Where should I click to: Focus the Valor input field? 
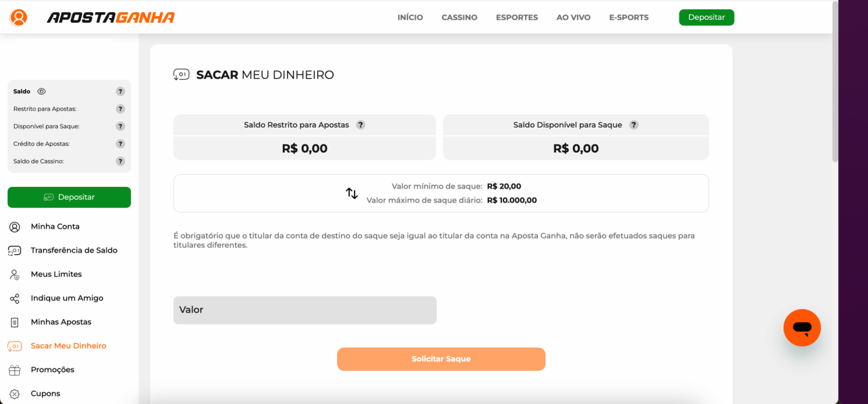tap(305, 310)
